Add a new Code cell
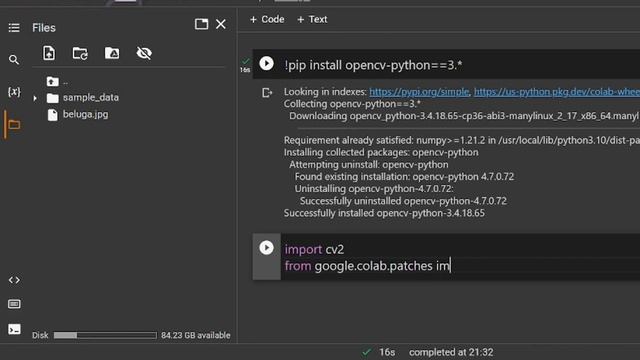This screenshot has height=360, width=640. pos(267,20)
